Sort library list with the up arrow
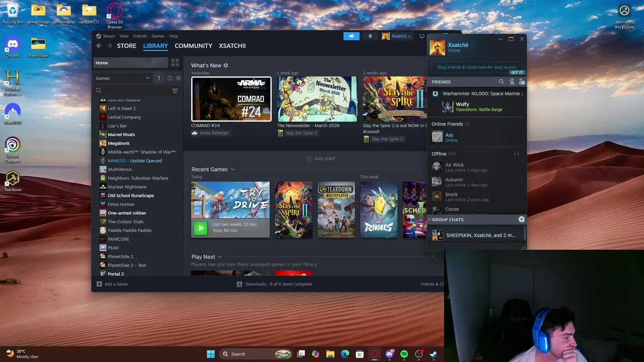Viewport: 644px width, 362px height. [x=159, y=78]
